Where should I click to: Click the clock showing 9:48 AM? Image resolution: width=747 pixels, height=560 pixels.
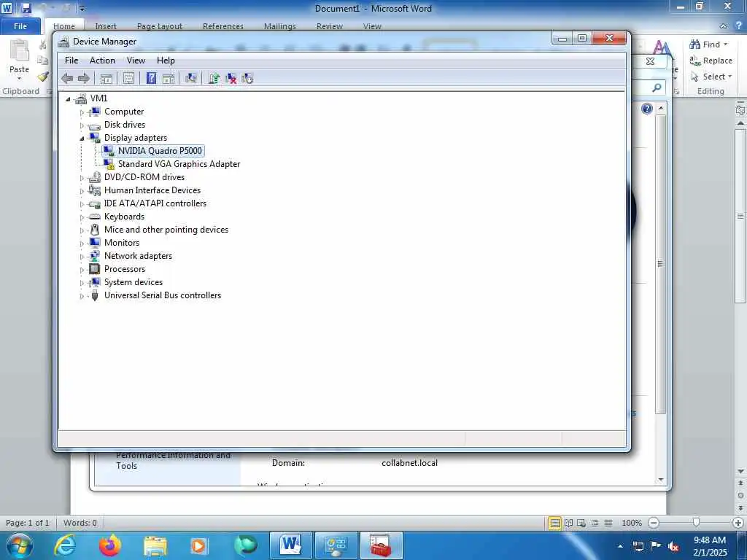710,540
